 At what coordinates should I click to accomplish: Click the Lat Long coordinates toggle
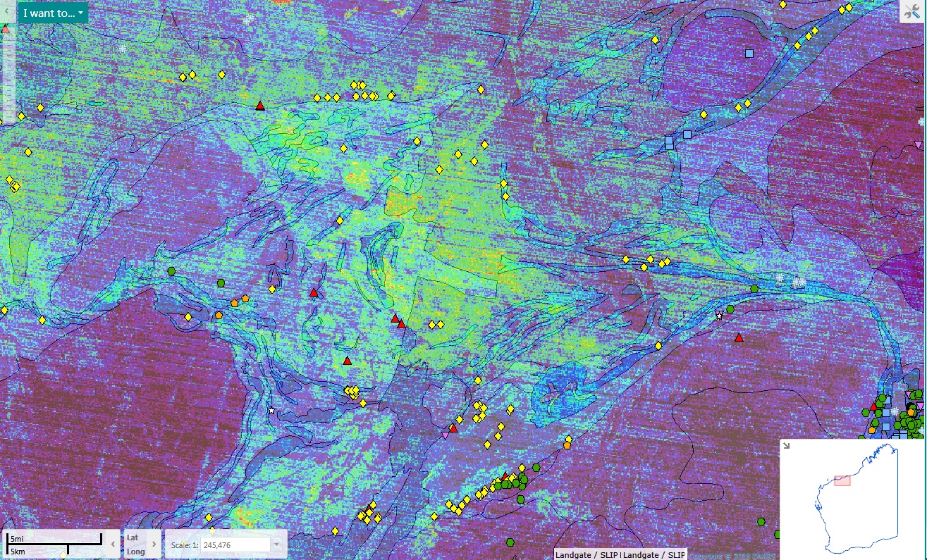[135, 544]
